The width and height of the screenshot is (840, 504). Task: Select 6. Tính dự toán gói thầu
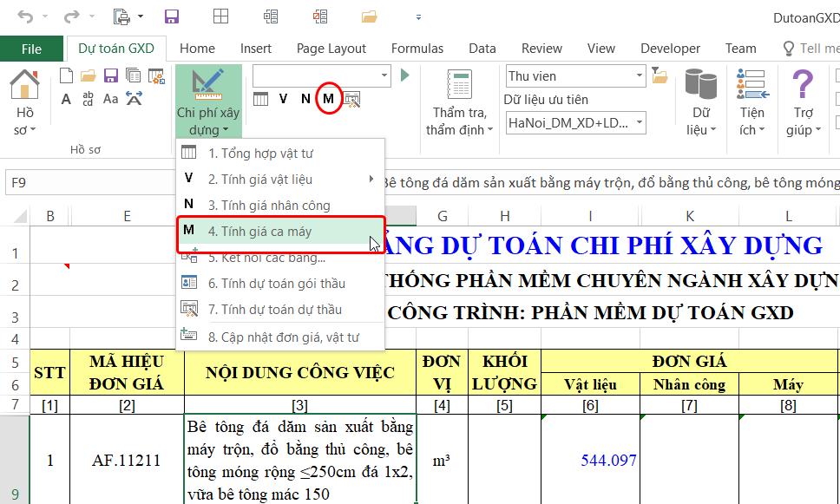point(276,284)
